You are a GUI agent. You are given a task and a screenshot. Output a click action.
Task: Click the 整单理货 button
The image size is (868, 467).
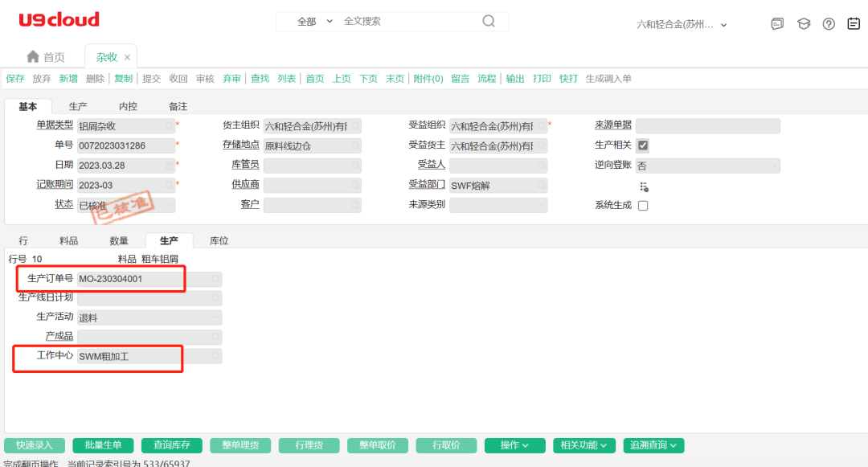240,445
